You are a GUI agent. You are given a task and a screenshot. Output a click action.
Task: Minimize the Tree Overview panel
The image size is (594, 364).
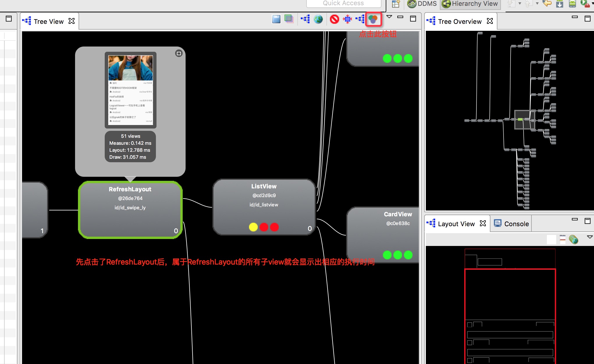point(575,17)
